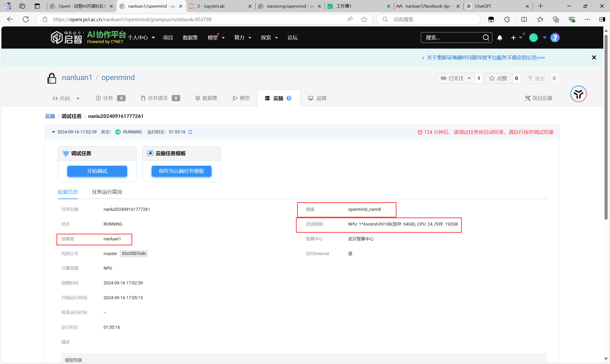The width and height of the screenshot is (610, 364).
Task: Toggle the browser sidebar icon
Action: [602, 19]
